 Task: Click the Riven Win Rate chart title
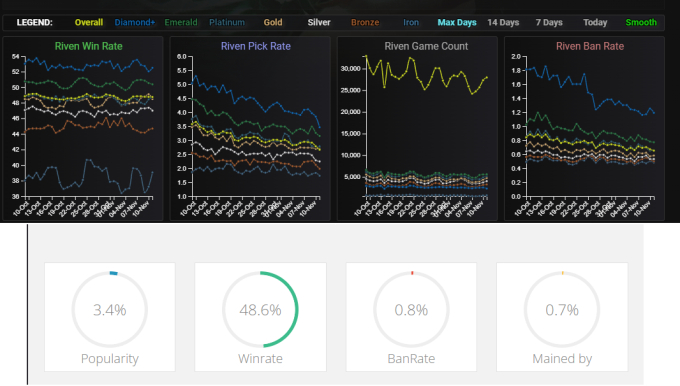click(88, 46)
